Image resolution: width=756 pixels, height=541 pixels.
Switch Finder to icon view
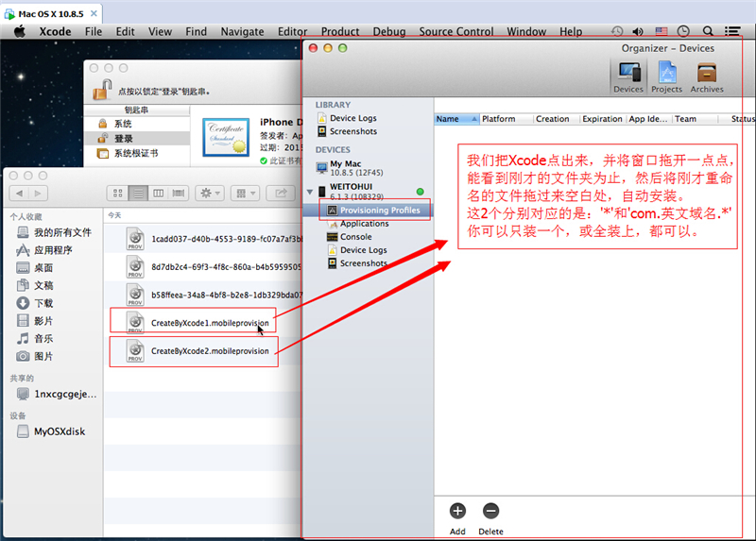(117, 194)
